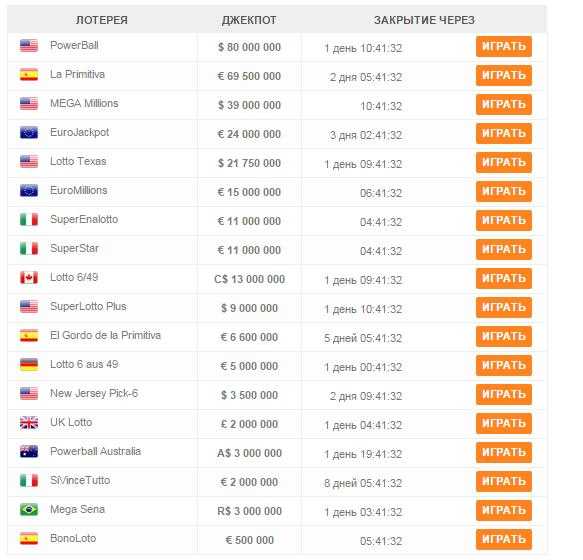Click the ЗАКРЫТИЕ ЧЕРЕЗ column header

point(424,20)
